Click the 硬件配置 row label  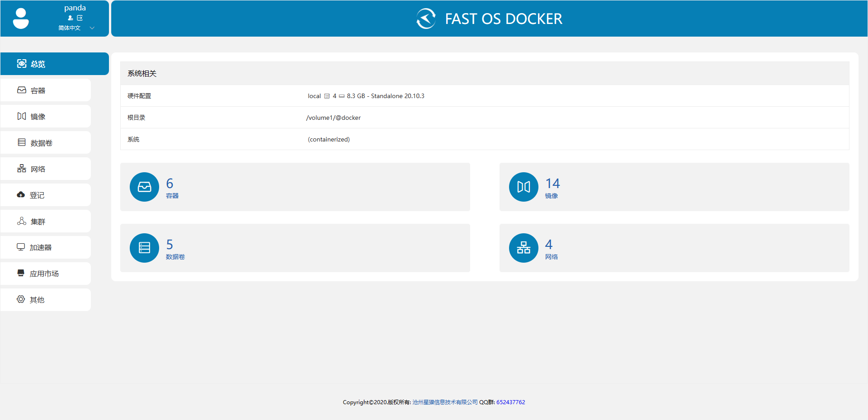(139, 96)
